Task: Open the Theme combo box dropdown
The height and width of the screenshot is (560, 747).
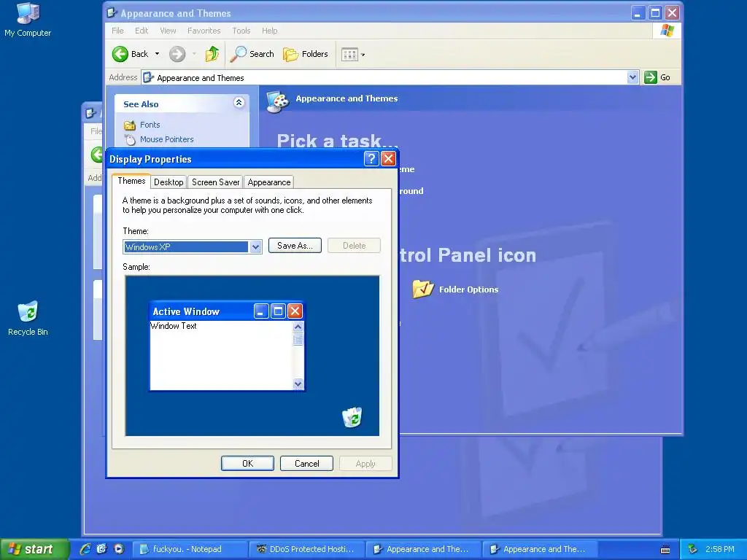Action: (255, 246)
